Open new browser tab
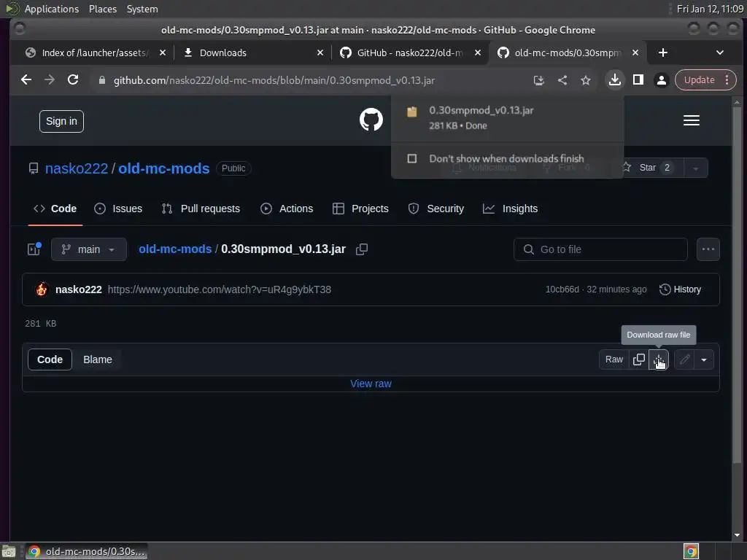The image size is (747, 560). click(662, 52)
